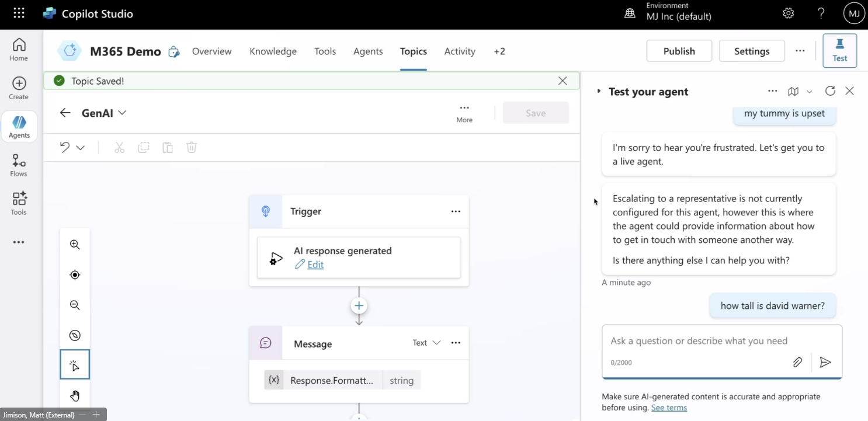Add a node with the plus connector

click(359, 306)
